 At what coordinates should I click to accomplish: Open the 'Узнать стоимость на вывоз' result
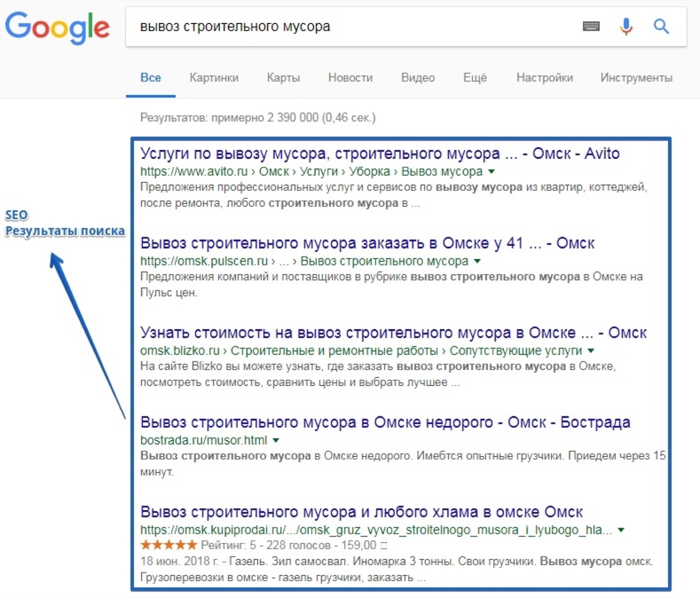click(393, 332)
